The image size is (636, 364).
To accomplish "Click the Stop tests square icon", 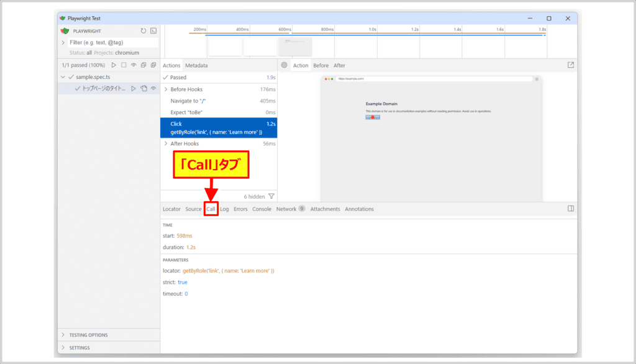I will pyautogui.click(x=124, y=65).
